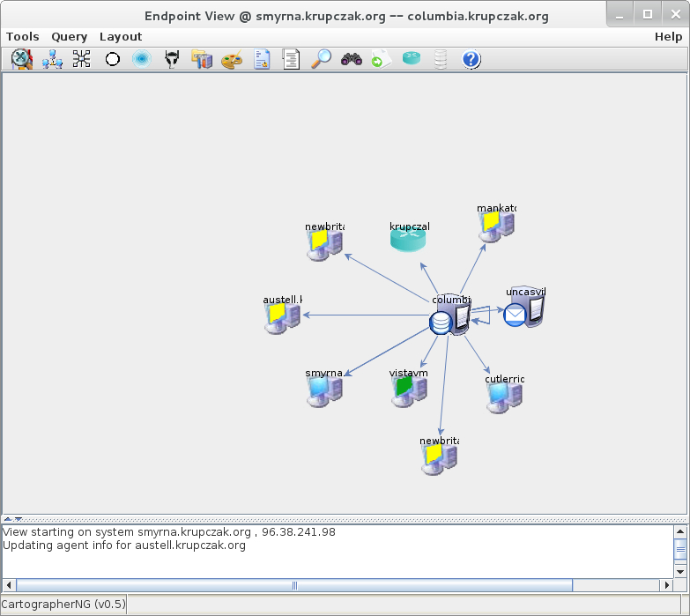The width and height of the screenshot is (690, 616).
Task: Click the teal router icon in toolbar
Action: pos(412,59)
